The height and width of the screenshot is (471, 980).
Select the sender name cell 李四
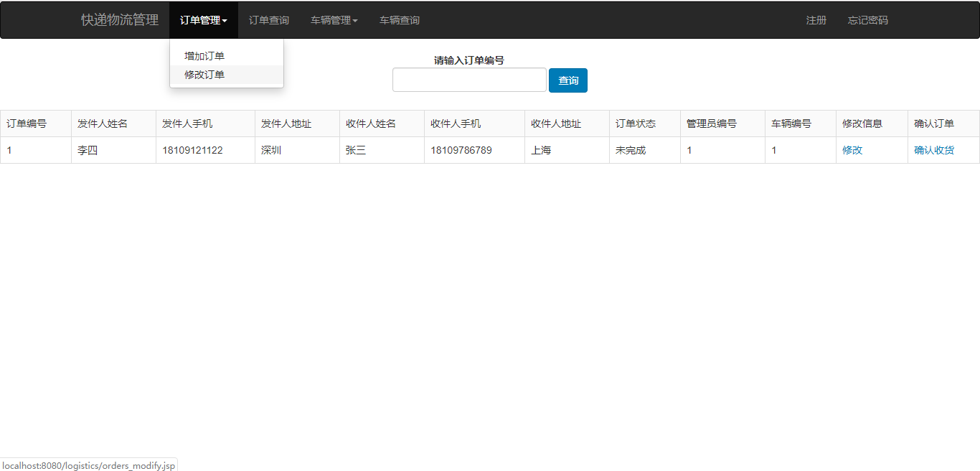pos(114,150)
